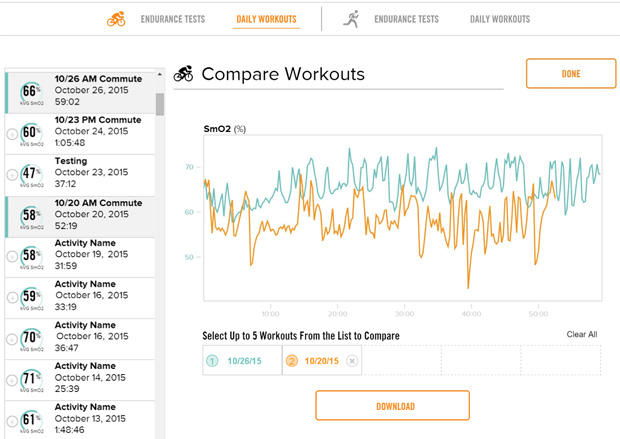This screenshot has width=620, height=439.
Task: Click the 70% SmO2 gauge icon
Action: (30, 339)
